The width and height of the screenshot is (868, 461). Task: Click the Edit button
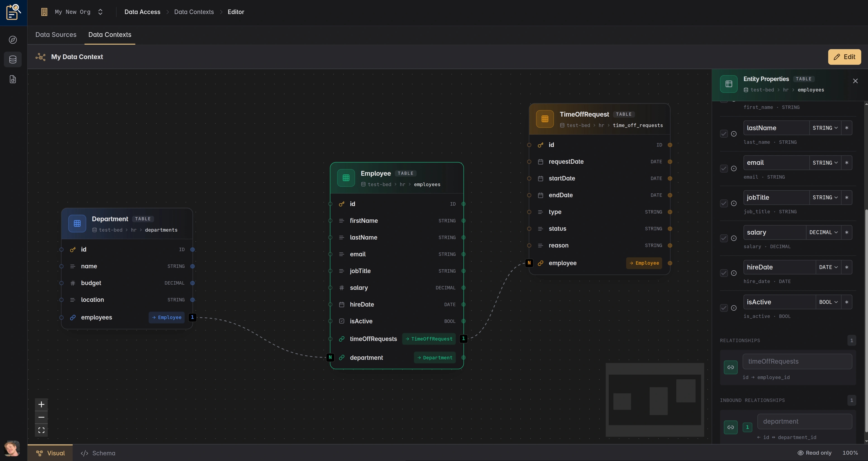pyautogui.click(x=844, y=57)
